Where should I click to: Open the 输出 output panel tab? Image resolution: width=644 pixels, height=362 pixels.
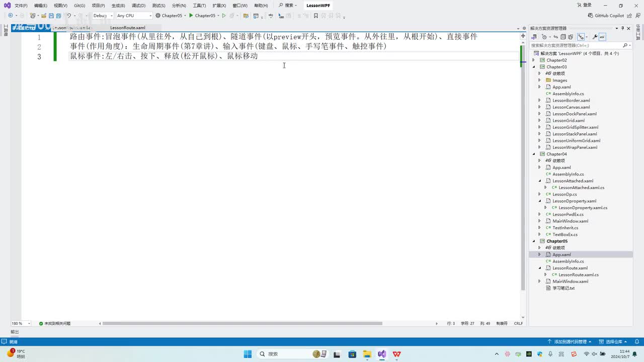tap(15, 332)
